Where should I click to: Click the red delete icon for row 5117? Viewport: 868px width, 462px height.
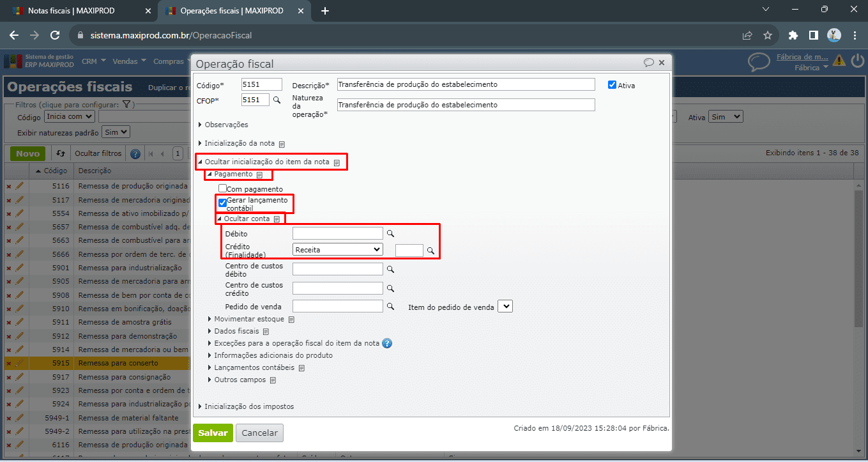9,200
